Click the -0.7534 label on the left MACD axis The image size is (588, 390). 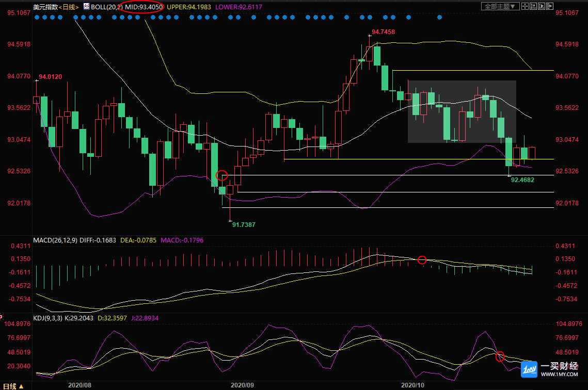pyautogui.click(x=20, y=299)
